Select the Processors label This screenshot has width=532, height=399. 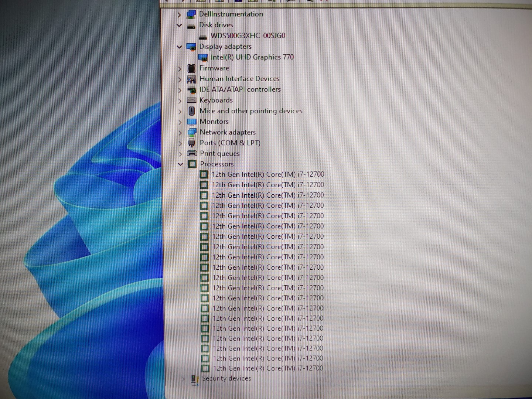point(217,164)
